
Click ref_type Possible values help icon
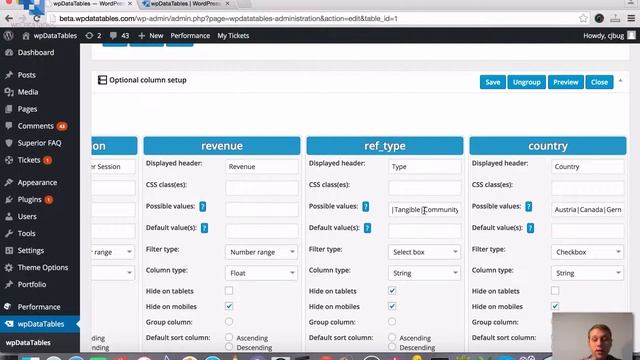point(366,207)
